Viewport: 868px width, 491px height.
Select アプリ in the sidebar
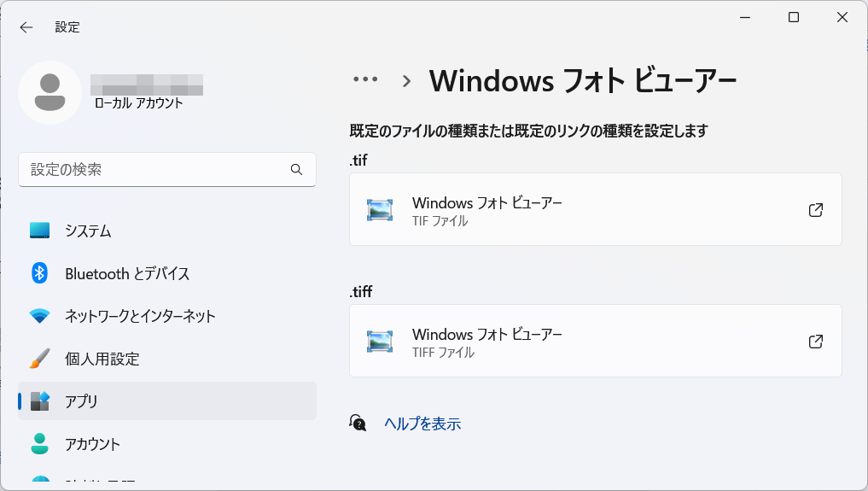click(x=167, y=400)
